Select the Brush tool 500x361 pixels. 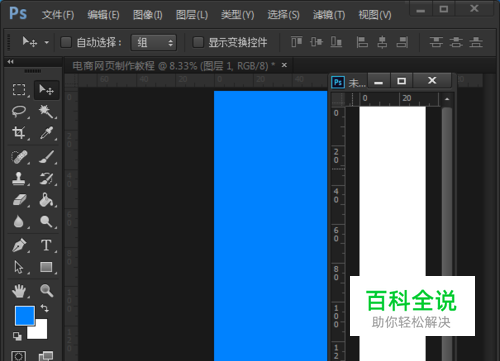click(x=46, y=157)
